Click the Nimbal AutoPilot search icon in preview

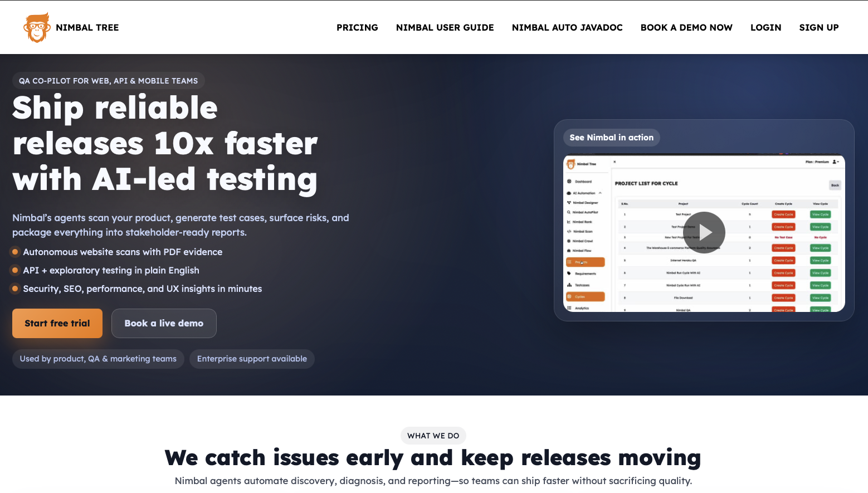pyautogui.click(x=569, y=212)
